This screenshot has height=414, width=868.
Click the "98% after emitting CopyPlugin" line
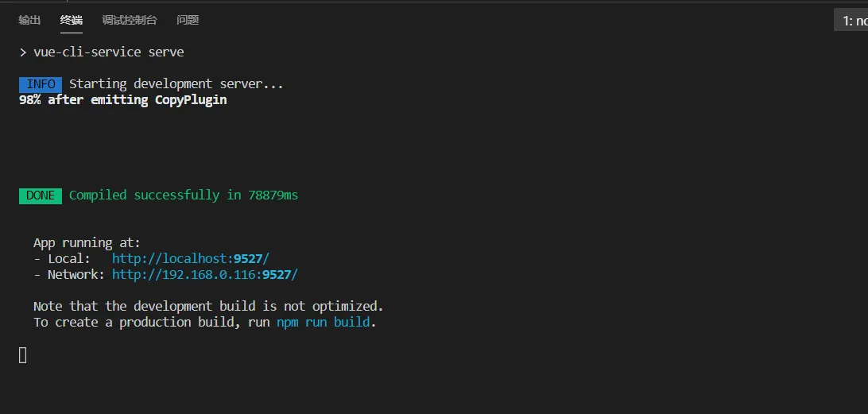click(122, 99)
